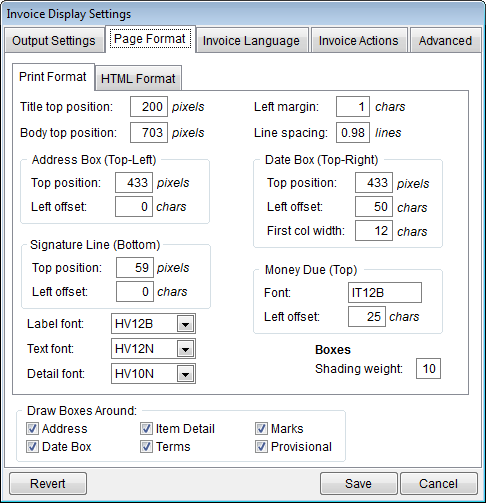This screenshot has height=503, width=486.
Task: Focus the First col width field
Action: tap(374, 231)
